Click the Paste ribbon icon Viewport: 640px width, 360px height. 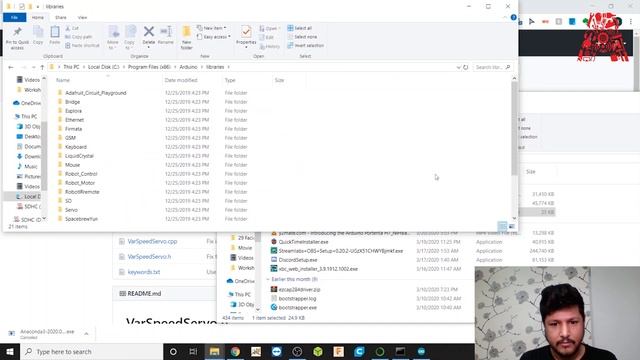pyautogui.click(x=55, y=35)
